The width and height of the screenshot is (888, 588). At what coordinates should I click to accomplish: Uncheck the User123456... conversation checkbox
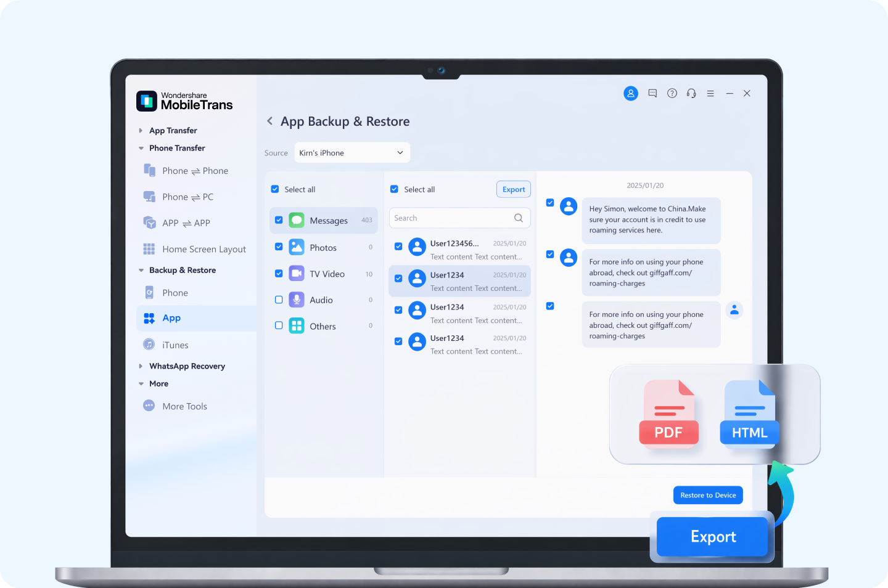tap(398, 247)
